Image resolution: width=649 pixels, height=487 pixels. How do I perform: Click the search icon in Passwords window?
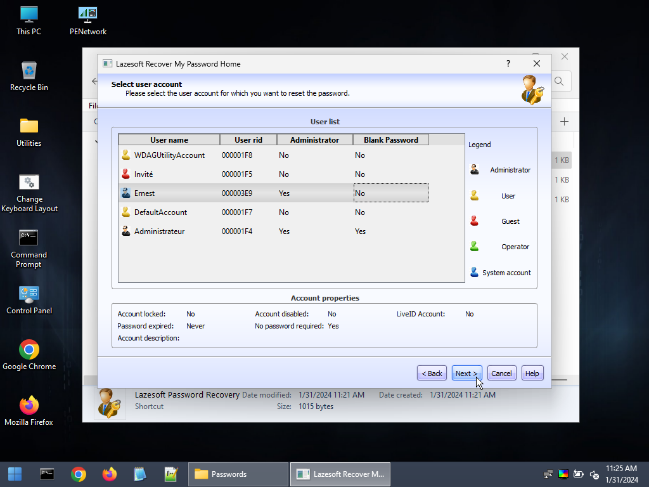point(559,81)
